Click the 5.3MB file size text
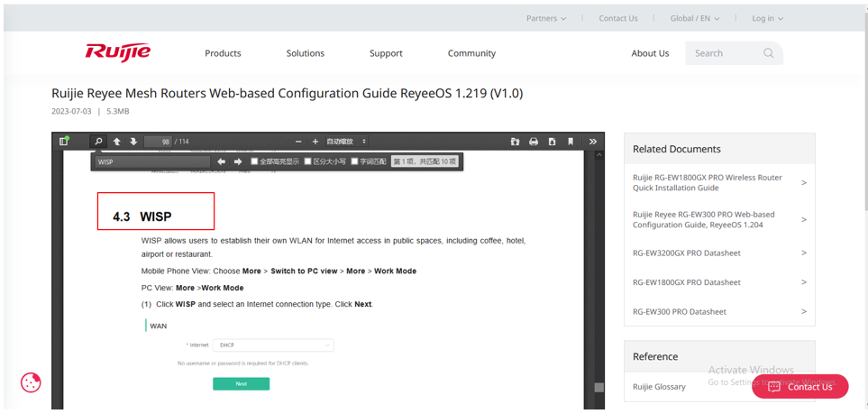868x414 pixels. [x=118, y=111]
